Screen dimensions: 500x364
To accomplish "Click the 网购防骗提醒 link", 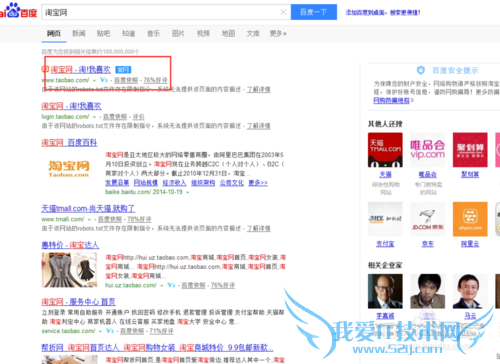I will (x=391, y=100).
